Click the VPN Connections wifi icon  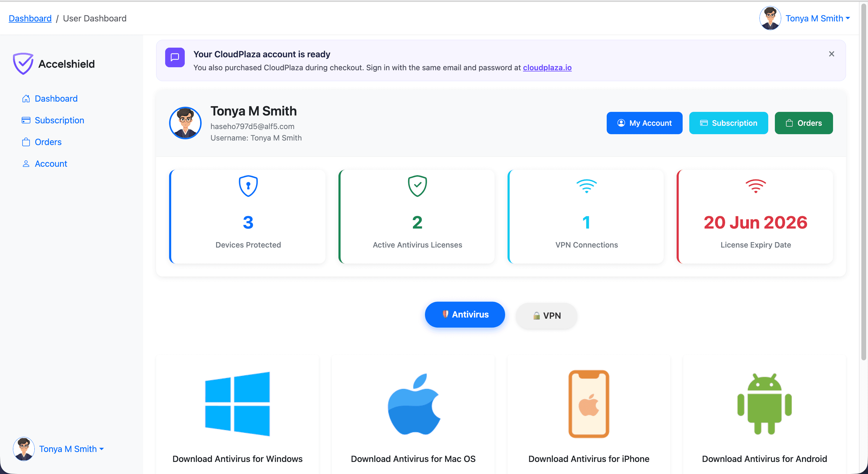[587, 186]
